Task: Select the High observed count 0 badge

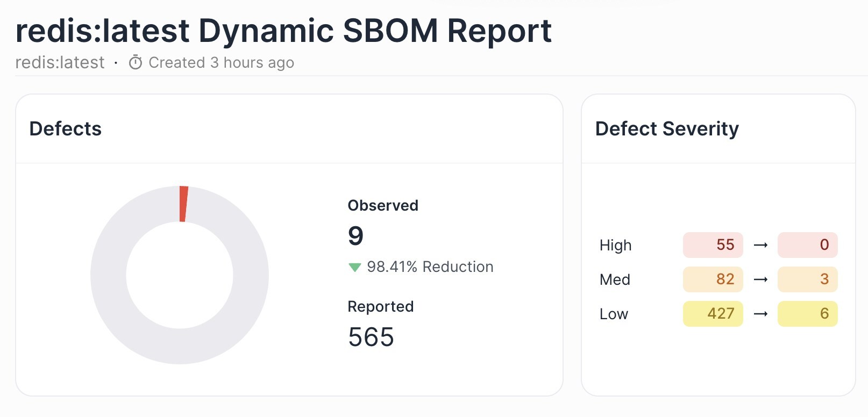Action: pyautogui.click(x=808, y=245)
